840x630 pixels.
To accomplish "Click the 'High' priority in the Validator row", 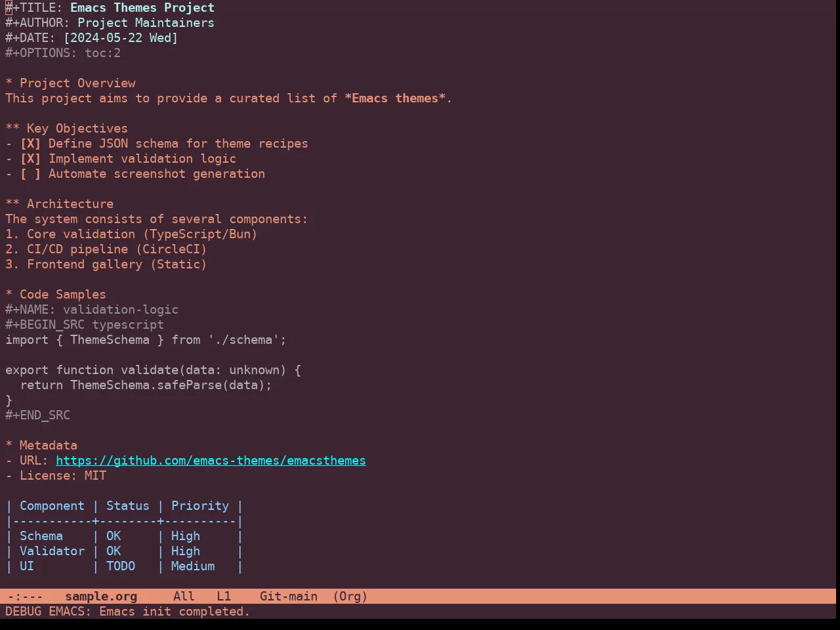I will tap(186, 551).
